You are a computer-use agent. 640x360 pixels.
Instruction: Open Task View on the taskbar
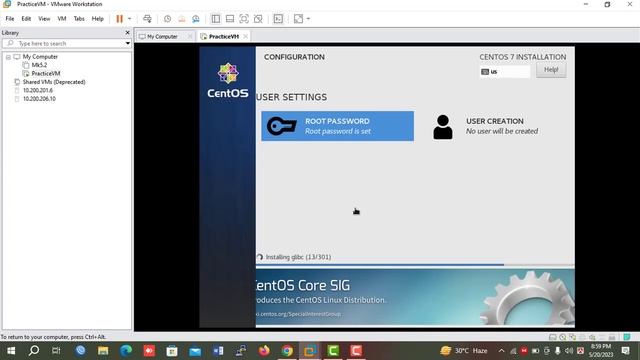(56, 351)
